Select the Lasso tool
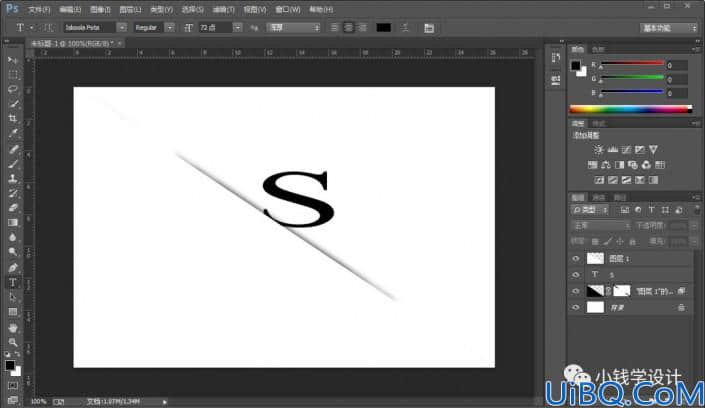Screen dimensions: 705x408 pyautogui.click(x=13, y=90)
